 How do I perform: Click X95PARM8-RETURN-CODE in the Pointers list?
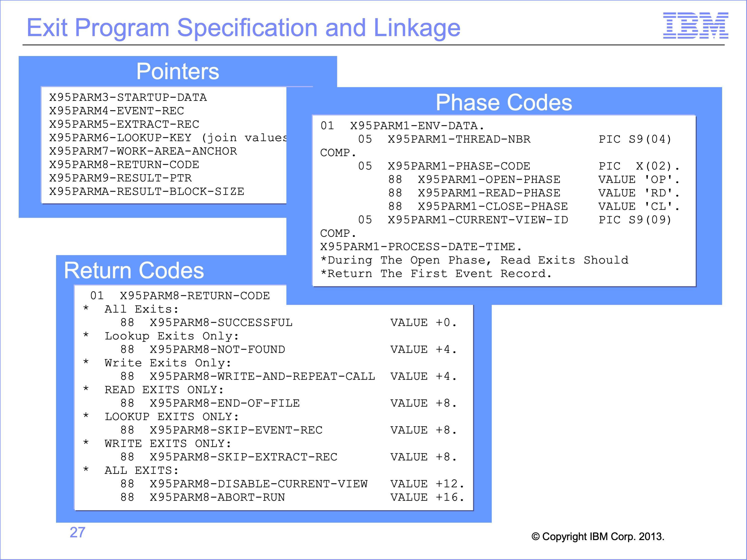tap(124, 165)
